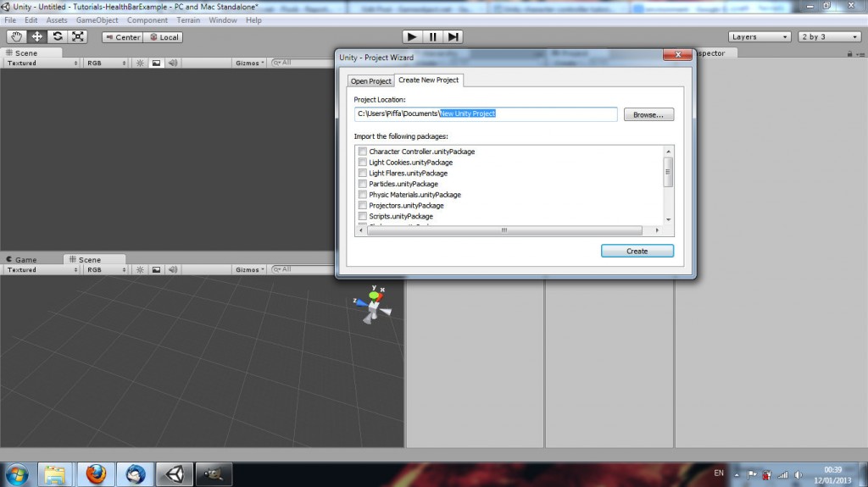Close the Project Wizard dialog
The width and height of the screenshot is (868, 487).
tap(677, 54)
